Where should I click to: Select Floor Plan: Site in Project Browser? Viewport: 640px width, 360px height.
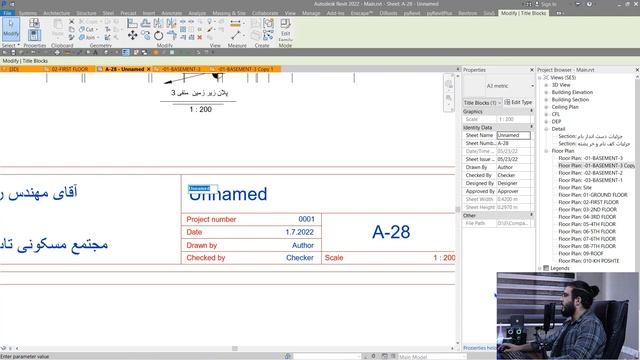[x=575, y=187]
